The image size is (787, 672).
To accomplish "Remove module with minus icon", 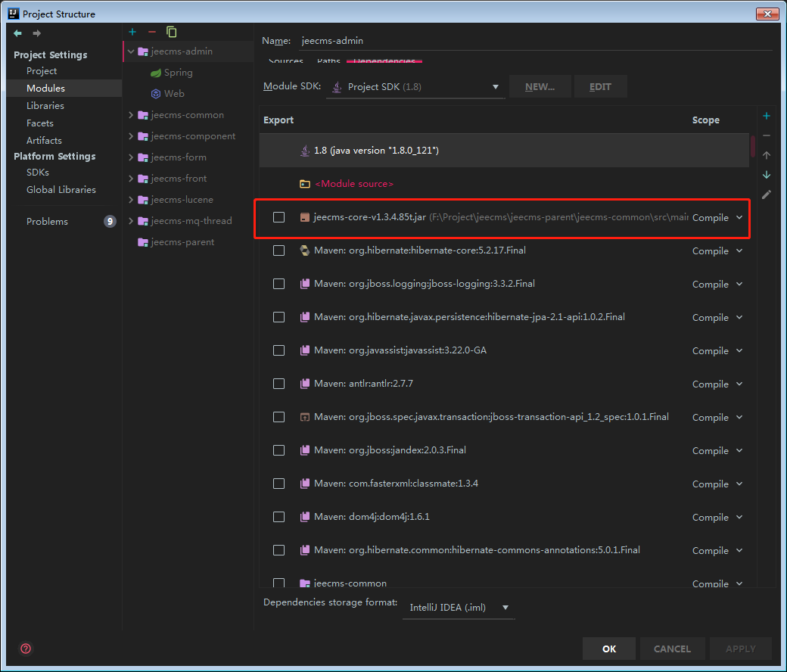I will point(151,32).
